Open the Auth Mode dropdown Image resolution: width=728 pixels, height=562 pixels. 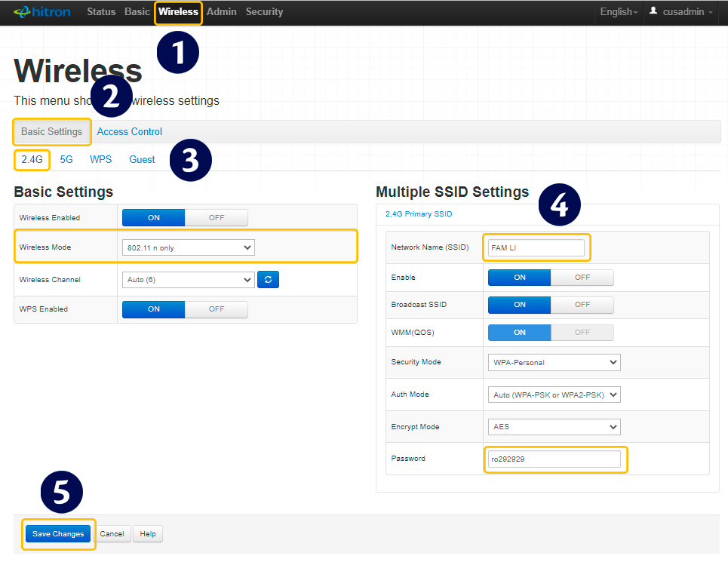(x=554, y=395)
